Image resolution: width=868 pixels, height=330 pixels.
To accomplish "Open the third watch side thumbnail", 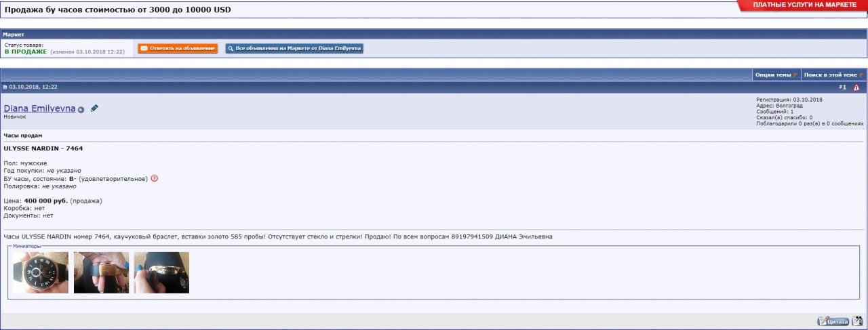I will click(x=161, y=272).
